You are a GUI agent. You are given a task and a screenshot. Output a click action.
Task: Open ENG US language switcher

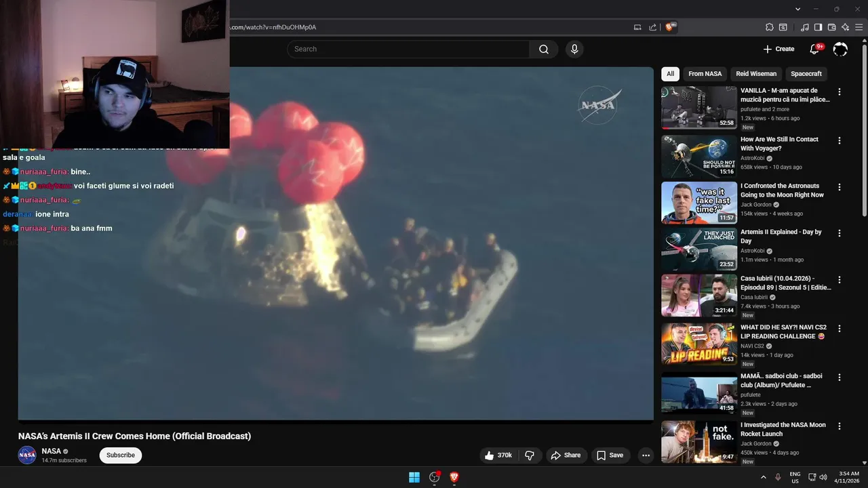click(x=795, y=477)
